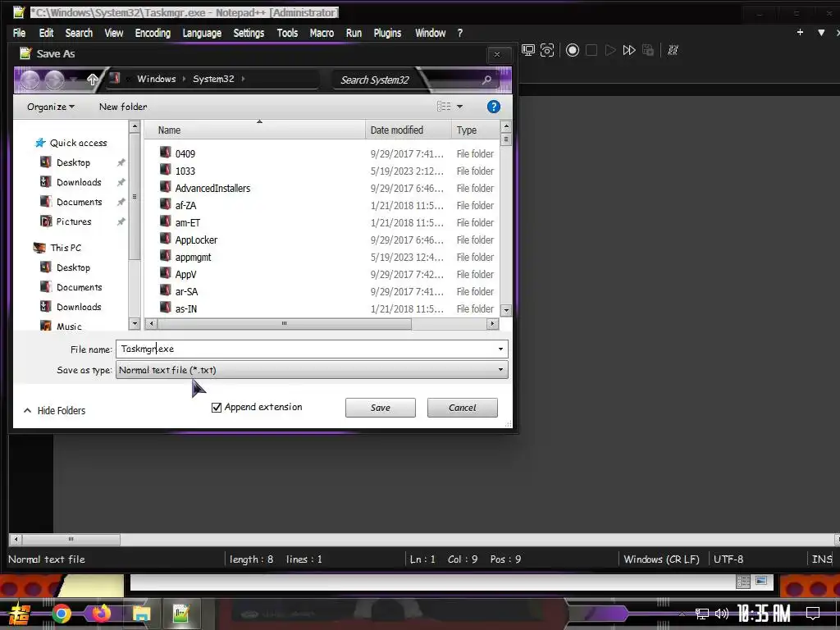The width and height of the screenshot is (840, 630).
Task: Click the stop macro recording square
Action: click(x=591, y=50)
